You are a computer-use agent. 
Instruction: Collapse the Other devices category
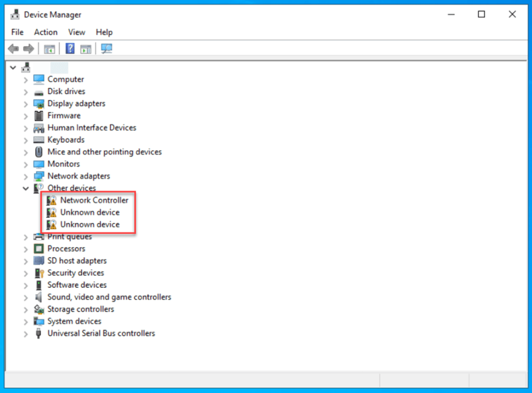pyautogui.click(x=25, y=188)
